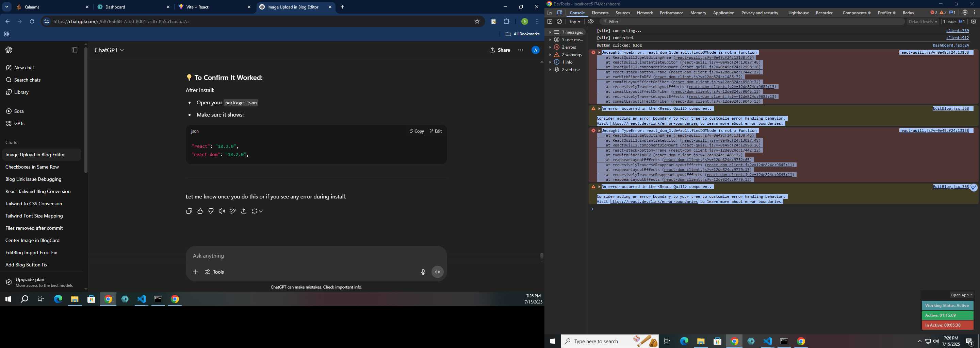Click the plus attach button in composer
The height and width of the screenshot is (348, 980).
[195, 272]
